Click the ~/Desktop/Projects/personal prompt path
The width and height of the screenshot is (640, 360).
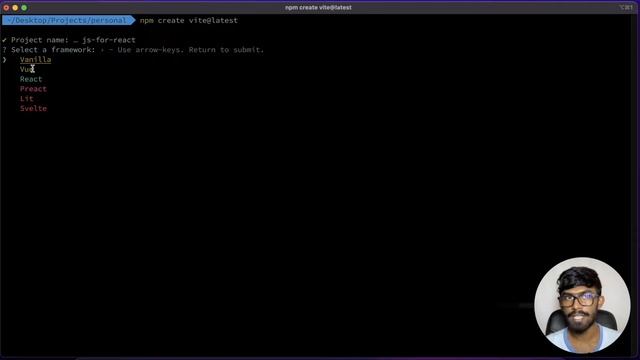[68, 20]
